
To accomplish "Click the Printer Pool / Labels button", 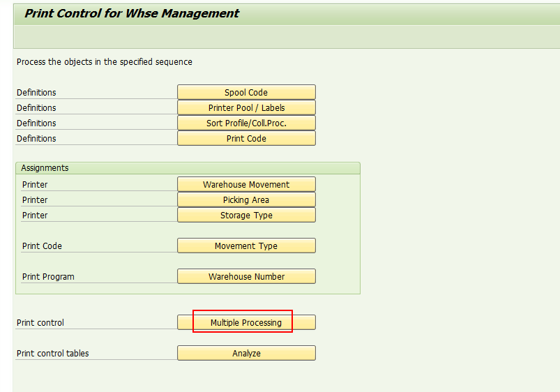I will click(x=246, y=107).
